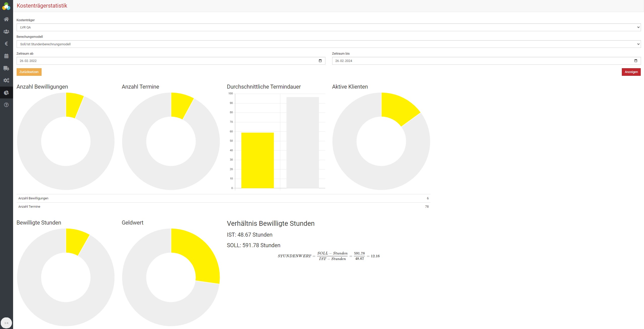Open the truck transport icon
Viewport: 644px width, 329px height.
click(6, 68)
